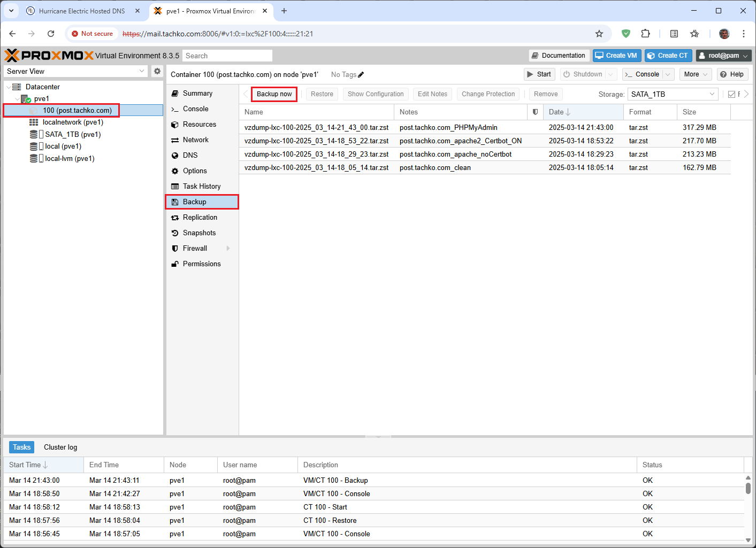Click the browser address bar URL
The height and width of the screenshot is (548, 756).
coord(218,34)
